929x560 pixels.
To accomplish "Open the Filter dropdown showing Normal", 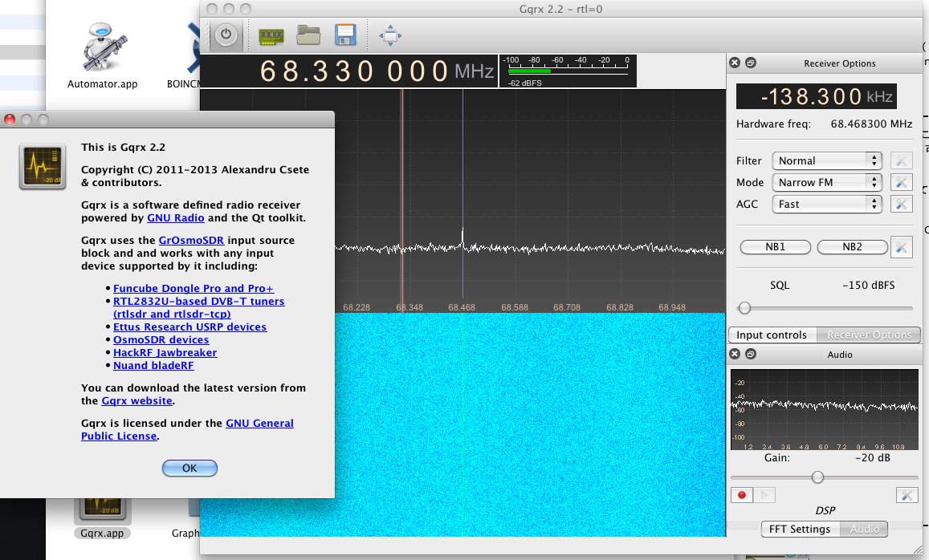I will (x=826, y=160).
